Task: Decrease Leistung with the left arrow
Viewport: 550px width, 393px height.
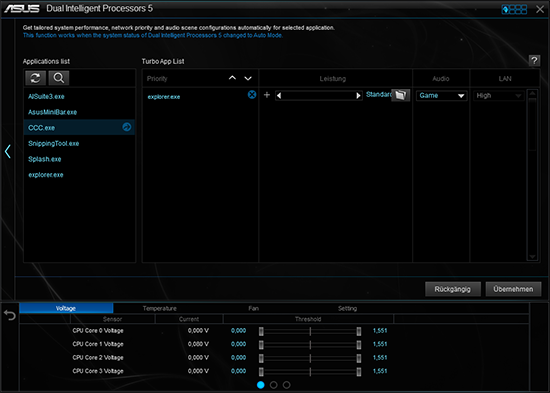Action: pyautogui.click(x=279, y=95)
